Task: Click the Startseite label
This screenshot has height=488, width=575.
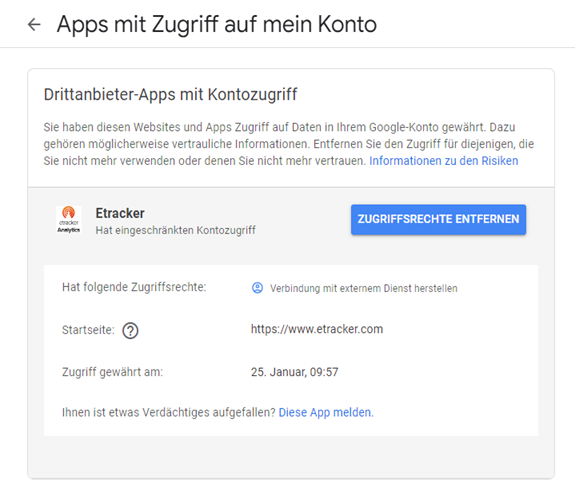Action: (x=88, y=330)
